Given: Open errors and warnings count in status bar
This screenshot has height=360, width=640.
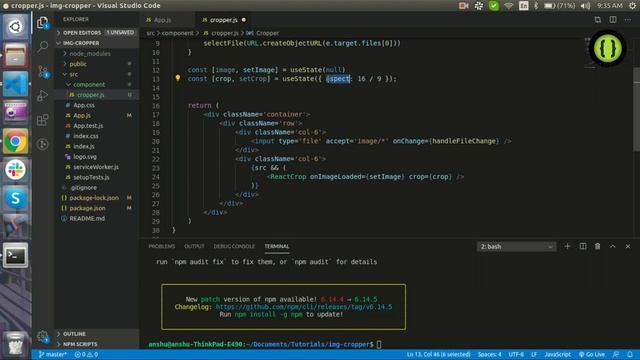Looking at the screenshot, I should tap(86, 354).
